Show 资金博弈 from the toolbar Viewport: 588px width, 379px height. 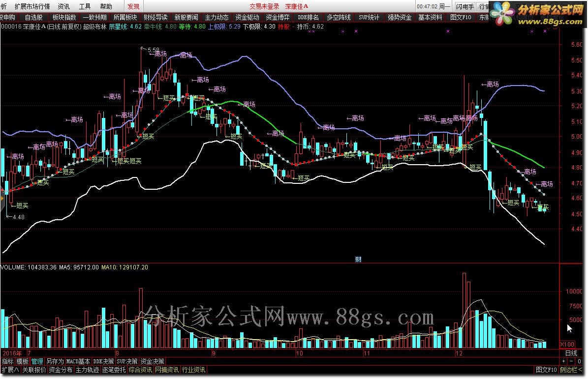[278, 17]
